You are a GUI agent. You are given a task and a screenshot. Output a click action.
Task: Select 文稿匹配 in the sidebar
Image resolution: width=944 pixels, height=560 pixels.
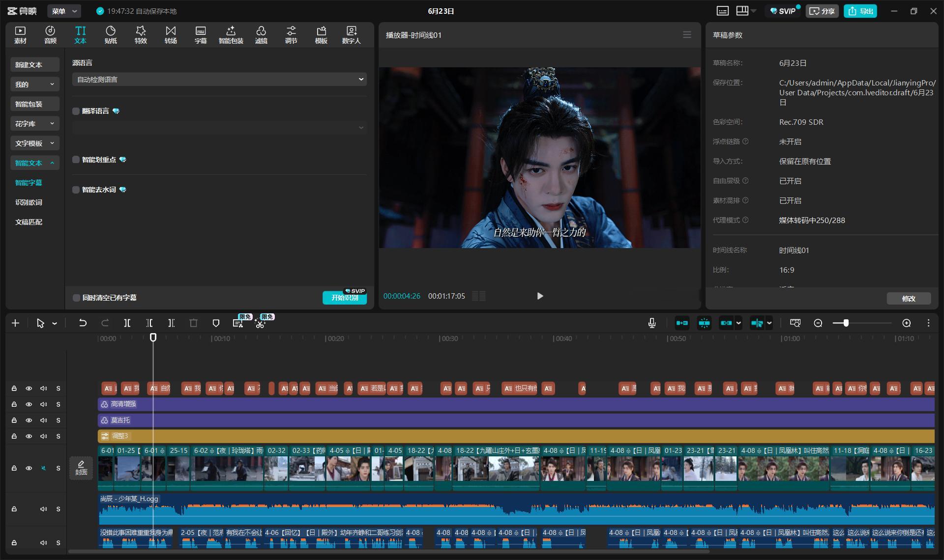(x=29, y=222)
